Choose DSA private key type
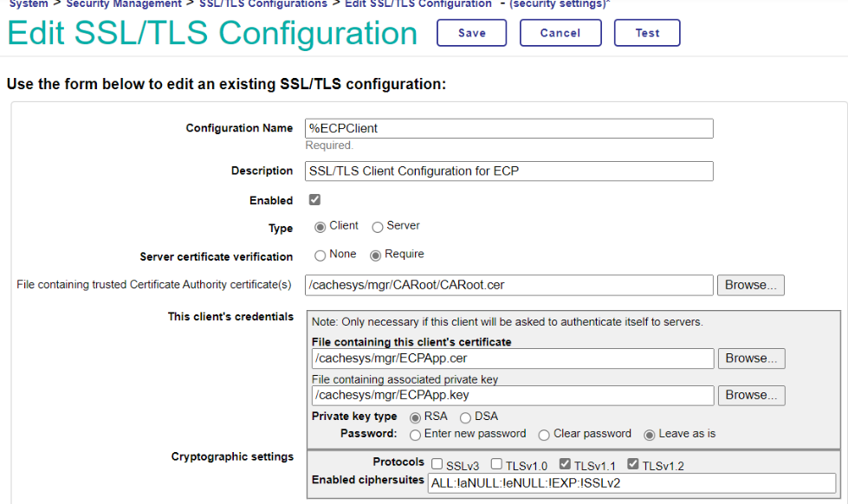Image resolution: width=848 pixels, height=504 pixels. click(x=465, y=417)
